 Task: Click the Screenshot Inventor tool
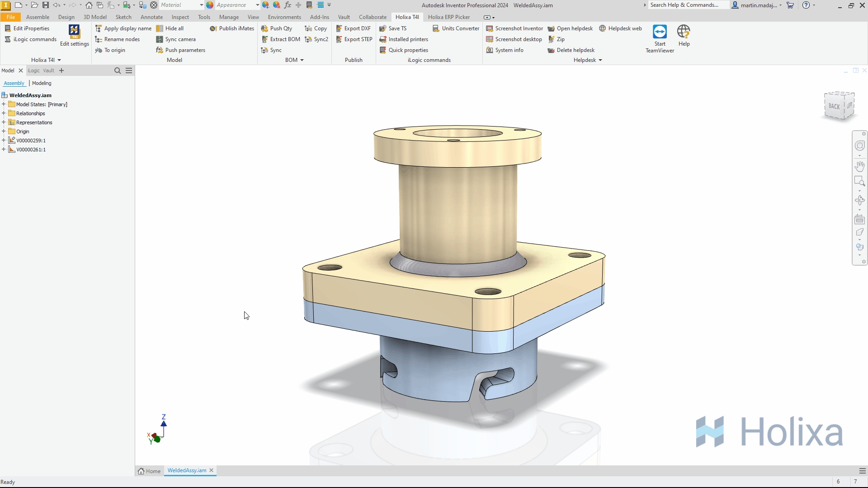pos(514,28)
